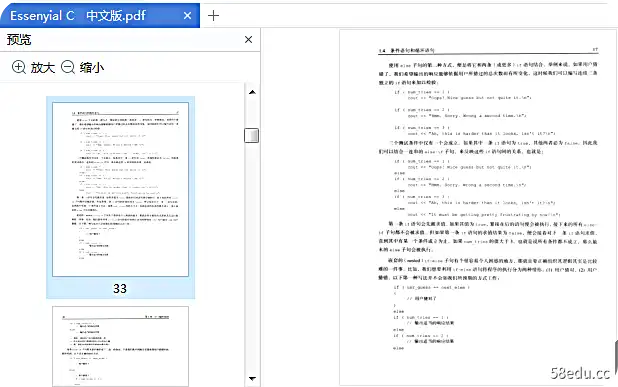Close the Essenyial C 中文版.pdf tab
The width and height of the screenshot is (618, 387).
(x=188, y=16)
